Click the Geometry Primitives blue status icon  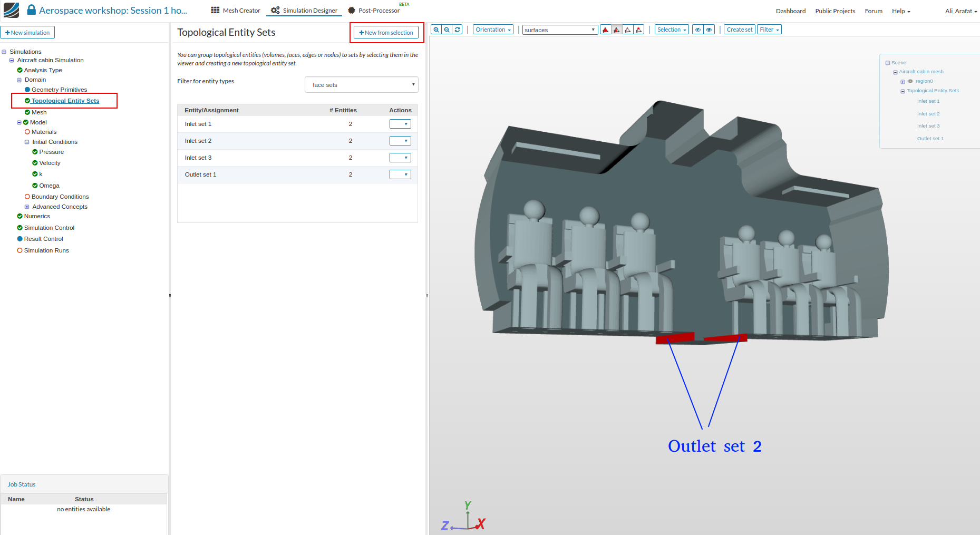[27, 90]
